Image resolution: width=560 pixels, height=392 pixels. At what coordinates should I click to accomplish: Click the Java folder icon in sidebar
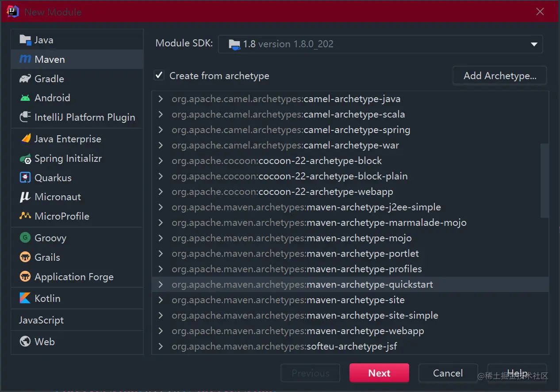(x=25, y=40)
